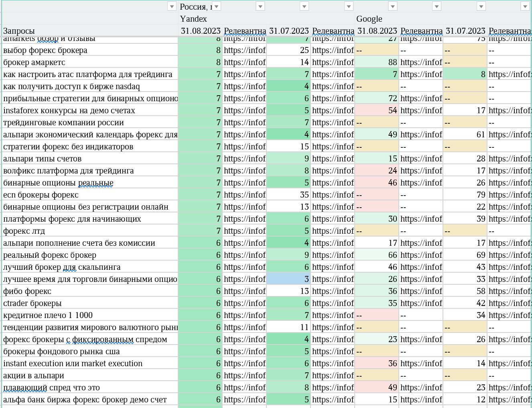Select the 'ecn брокеры форекс' query cell
The image size is (532, 408).
[90, 195]
